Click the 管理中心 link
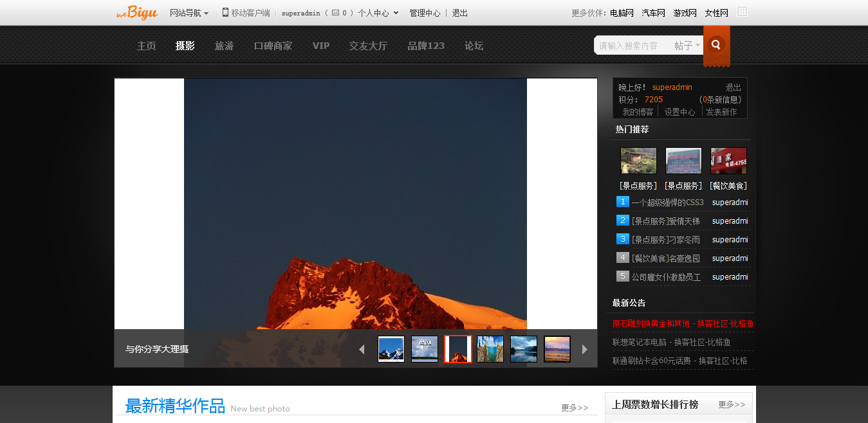This screenshot has height=423, width=868. coord(425,13)
